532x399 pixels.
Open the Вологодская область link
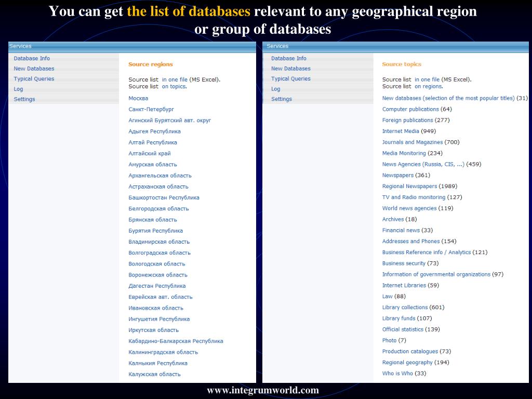tap(157, 263)
